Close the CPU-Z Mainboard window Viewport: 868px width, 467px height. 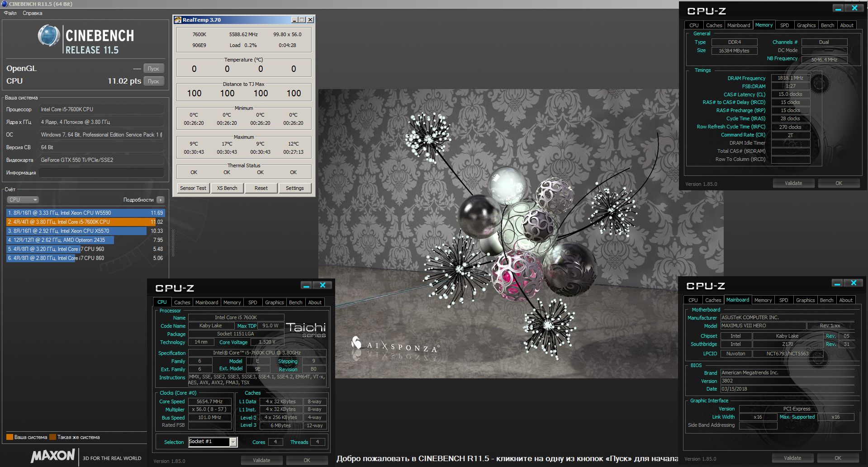pyautogui.click(x=854, y=283)
